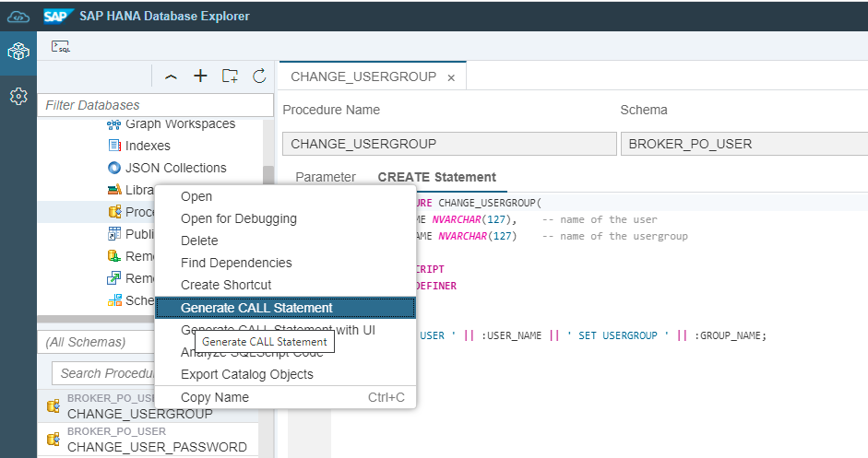Open the (All Schemas) selector
The width and height of the screenshot is (868, 458).
(x=96, y=342)
